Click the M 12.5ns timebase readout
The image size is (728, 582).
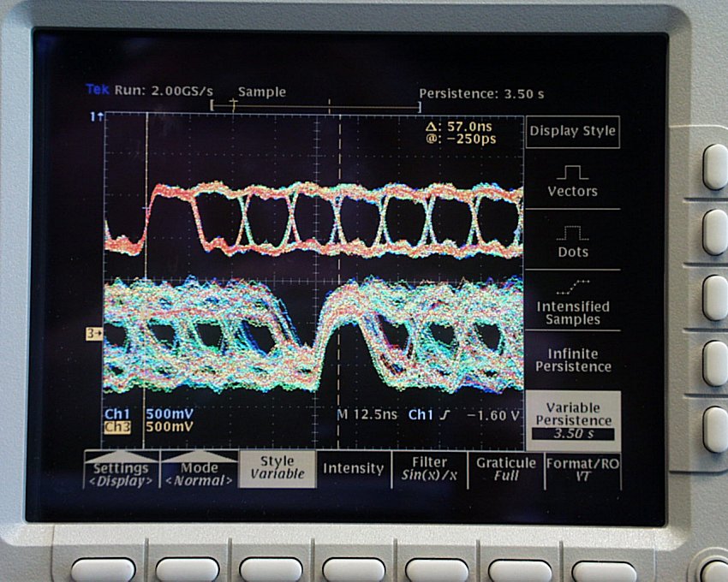(x=367, y=415)
